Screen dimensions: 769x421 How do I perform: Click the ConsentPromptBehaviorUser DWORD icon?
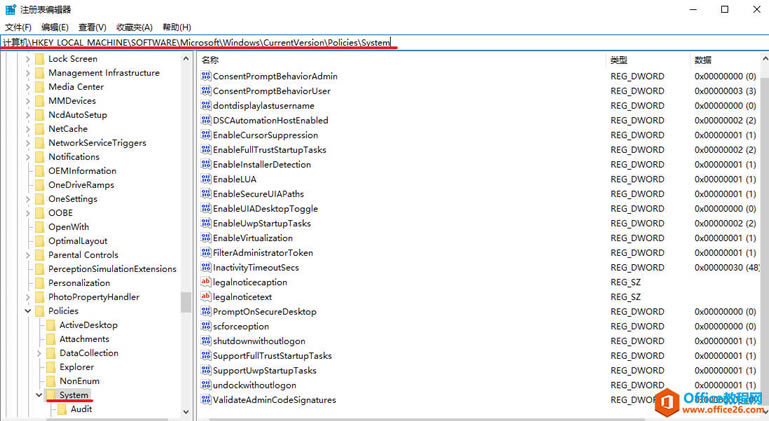[206, 91]
